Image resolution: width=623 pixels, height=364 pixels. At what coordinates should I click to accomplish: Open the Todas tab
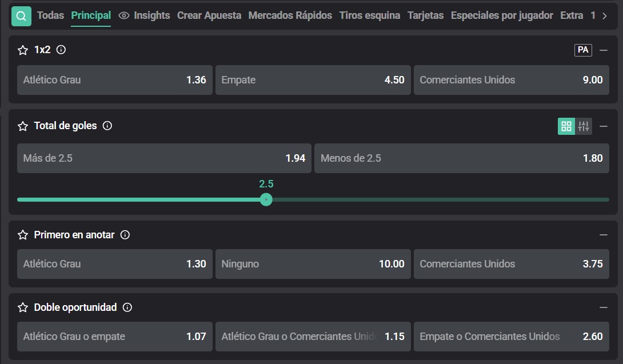(x=50, y=15)
